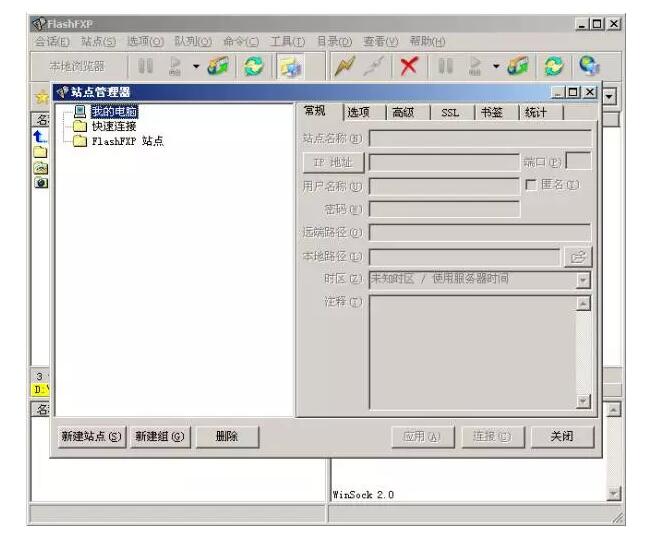
Task: Select the Quick Connect (快速连接) folder
Action: tap(113, 126)
